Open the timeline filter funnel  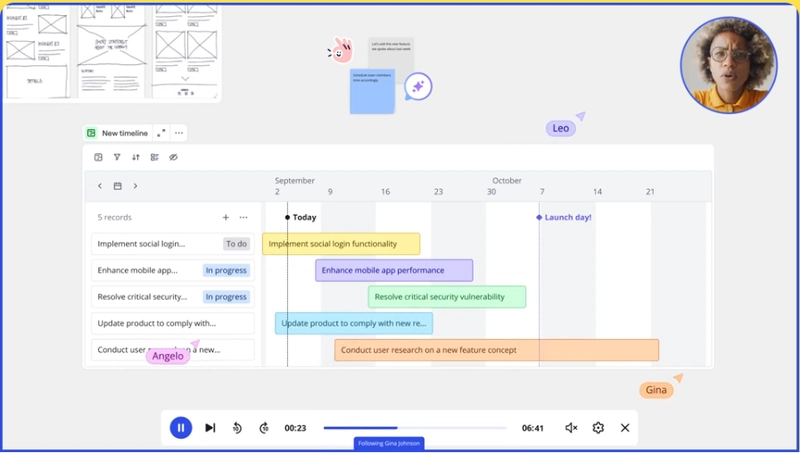click(x=117, y=157)
